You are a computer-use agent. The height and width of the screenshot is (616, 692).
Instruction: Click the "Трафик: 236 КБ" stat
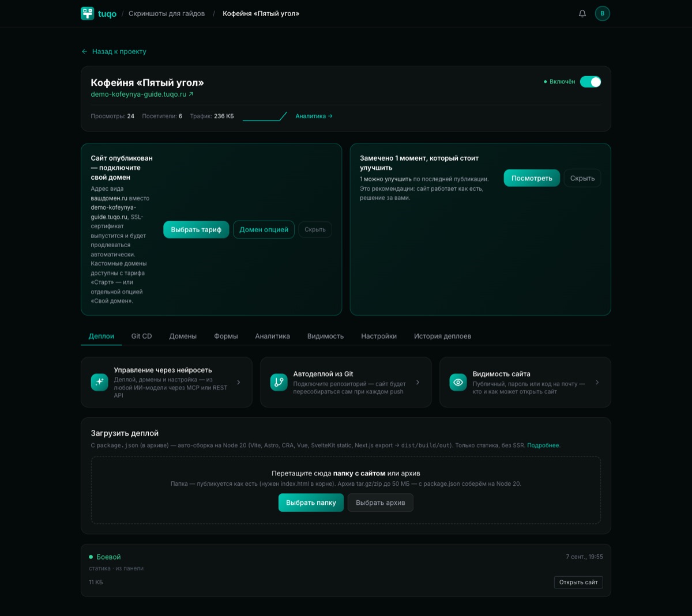212,116
